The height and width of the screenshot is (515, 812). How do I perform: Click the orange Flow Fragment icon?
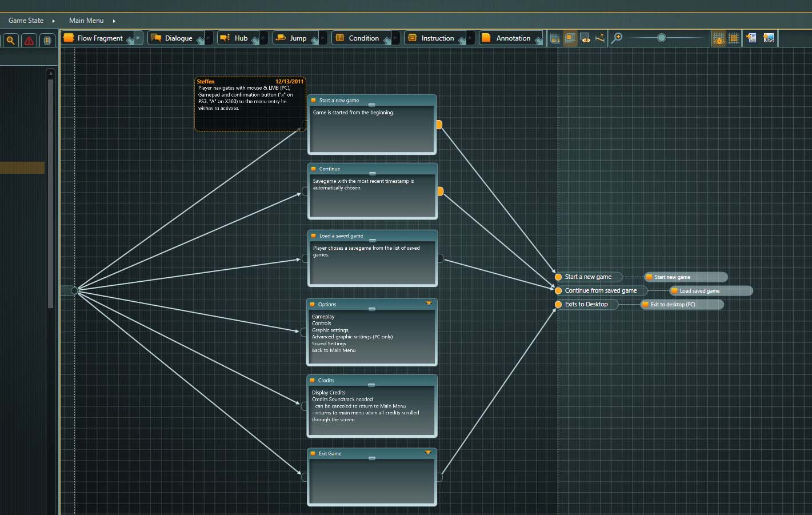(x=69, y=38)
